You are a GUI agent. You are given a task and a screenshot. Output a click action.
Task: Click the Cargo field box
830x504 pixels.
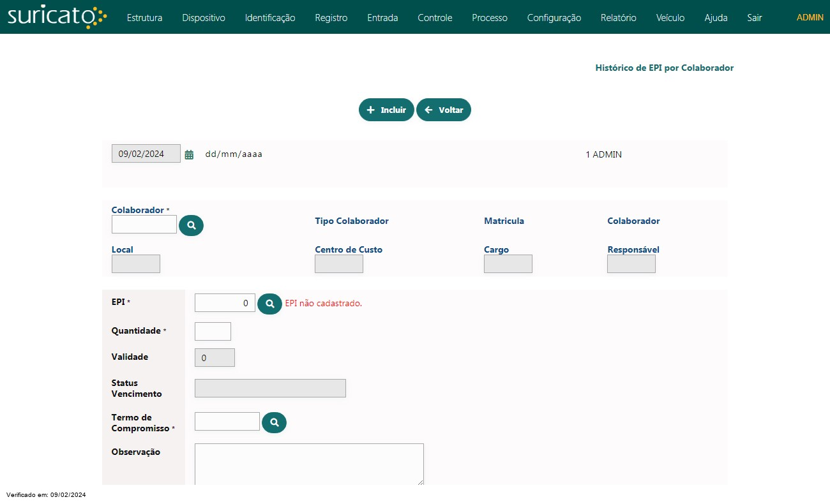tap(508, 264)
